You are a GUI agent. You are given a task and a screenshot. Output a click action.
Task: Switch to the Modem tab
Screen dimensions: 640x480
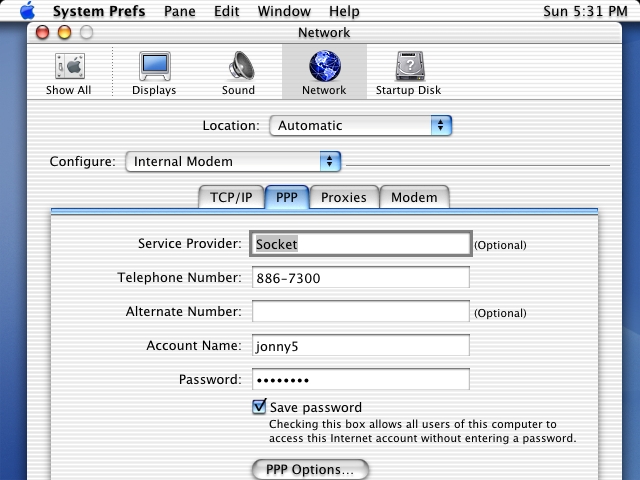coord(414,197)
